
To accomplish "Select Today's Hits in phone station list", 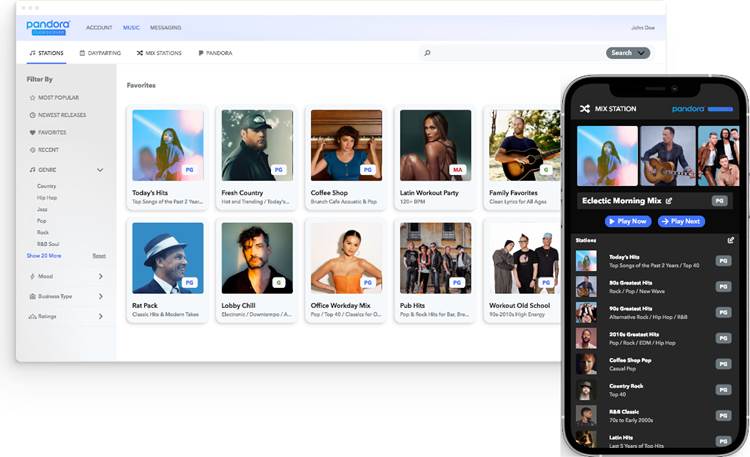I will click(653, 261).
